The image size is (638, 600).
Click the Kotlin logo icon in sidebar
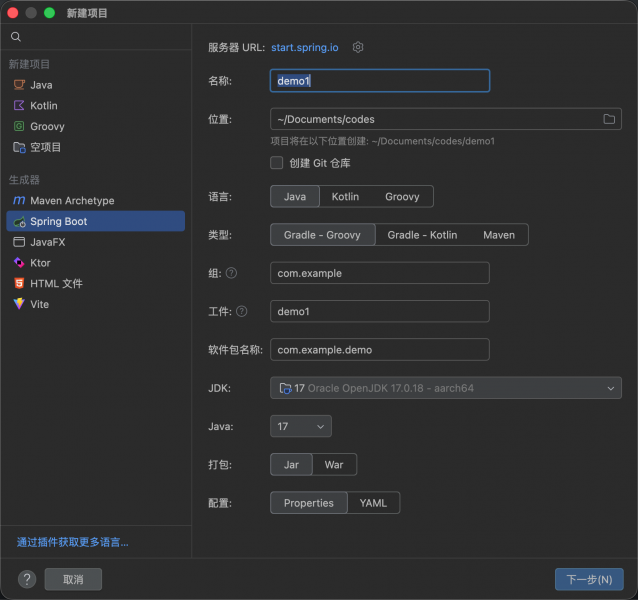click(19, 105)
